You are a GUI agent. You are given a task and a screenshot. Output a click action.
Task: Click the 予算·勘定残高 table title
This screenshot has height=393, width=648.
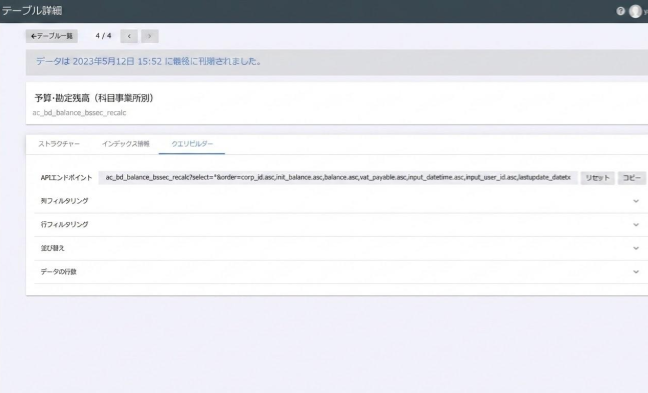tap(94, 98)
